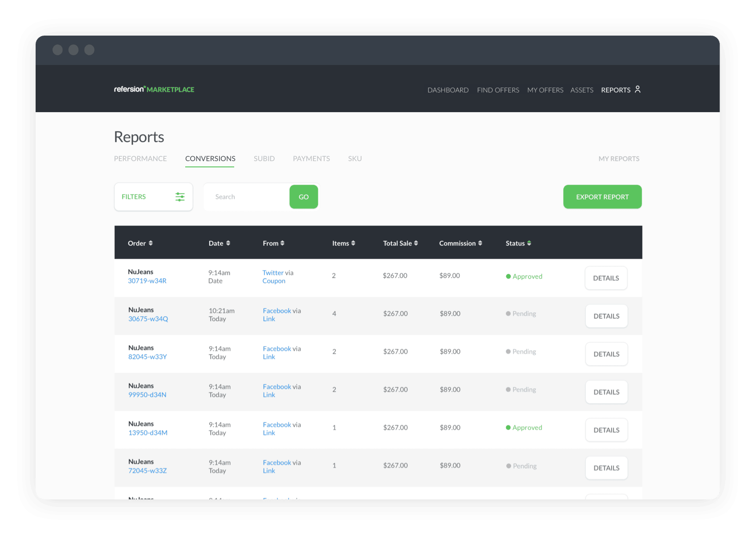Screen dimensions: 756x535
Task: View DETAILS for the first Approved conversion
Action: 606,278
